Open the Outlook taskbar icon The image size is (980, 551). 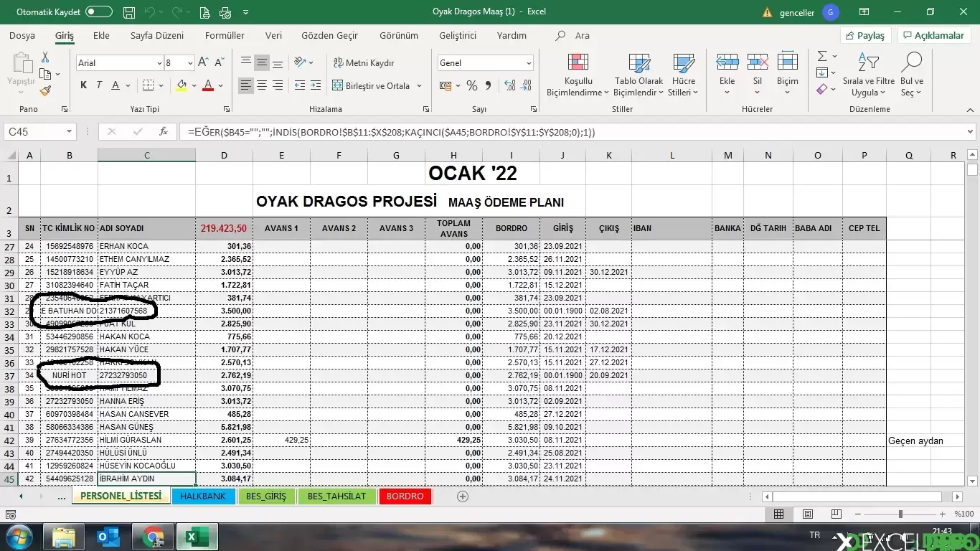coord(108,537)
